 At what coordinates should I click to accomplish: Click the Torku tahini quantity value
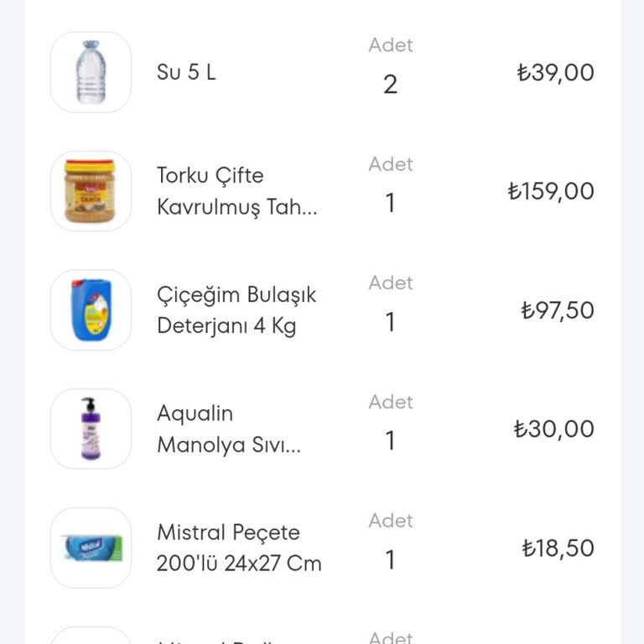coord(390,203)
